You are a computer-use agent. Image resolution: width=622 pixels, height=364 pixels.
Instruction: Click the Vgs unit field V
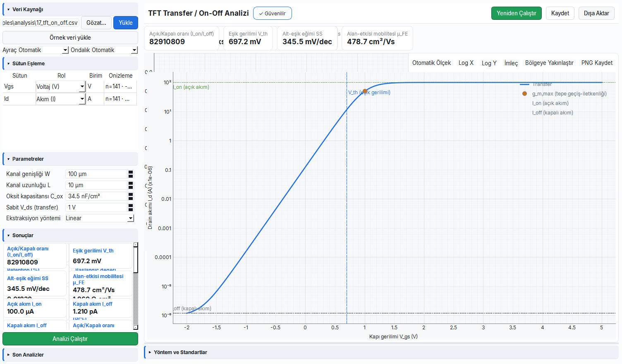click(x=95, y=86)
